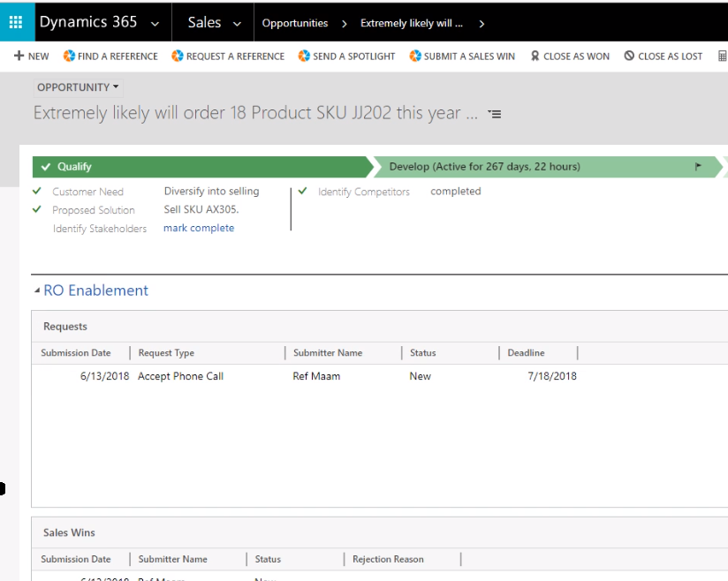
Task: Click 'completed' value for Identify Competitors
Action: tap(456, 192)
